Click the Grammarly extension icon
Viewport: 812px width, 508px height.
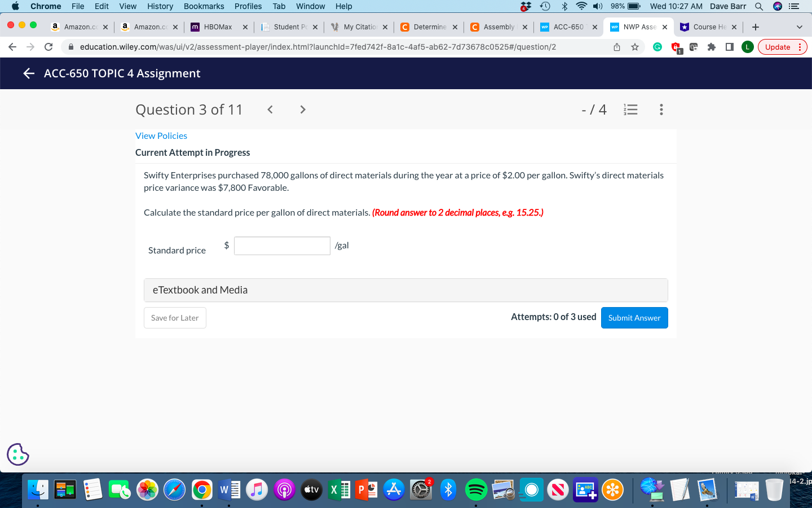coord(657,47)
